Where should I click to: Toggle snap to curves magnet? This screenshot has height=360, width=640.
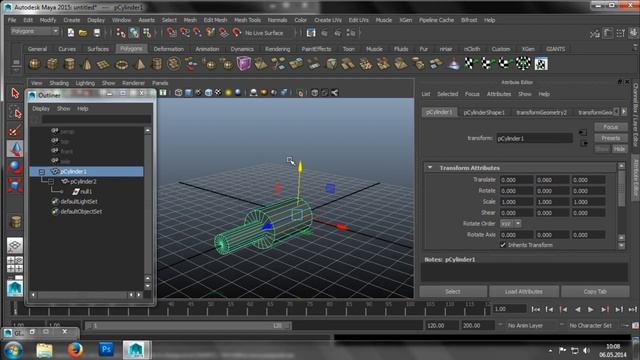(x=184, y=33)
